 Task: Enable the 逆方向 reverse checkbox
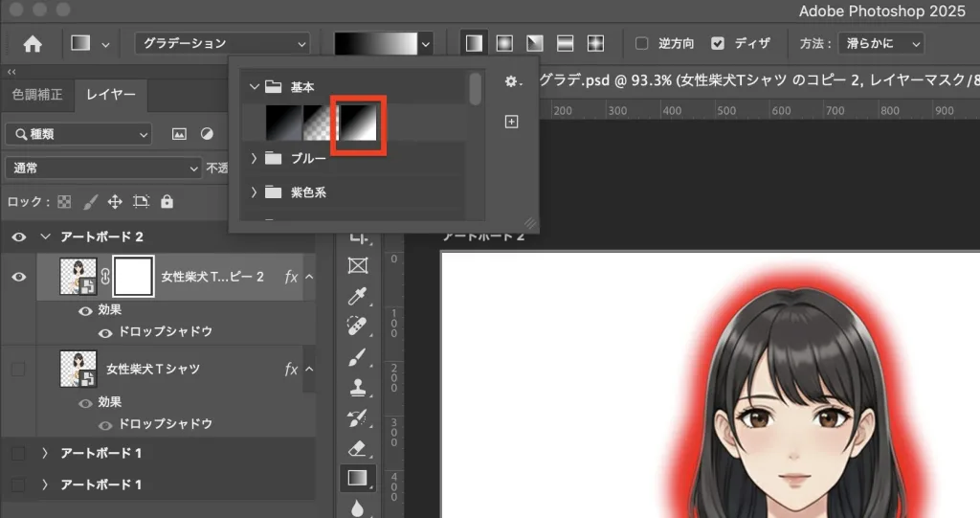click(x=642, y=43)
